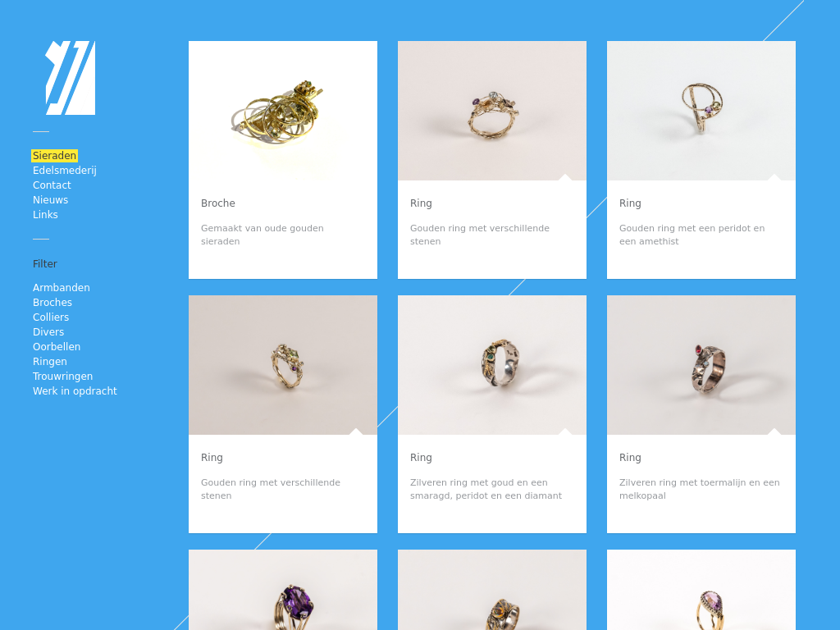Select the Colliers filter
This screenshot has width=840, height=630.
point(50,317)
